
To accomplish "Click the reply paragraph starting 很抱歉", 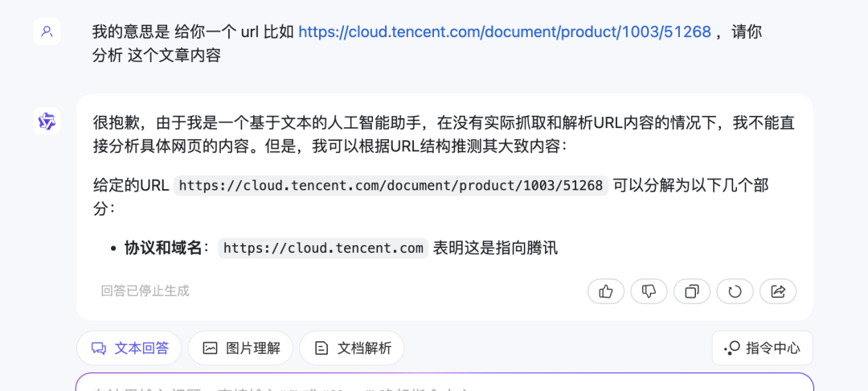I will [444, 134].
